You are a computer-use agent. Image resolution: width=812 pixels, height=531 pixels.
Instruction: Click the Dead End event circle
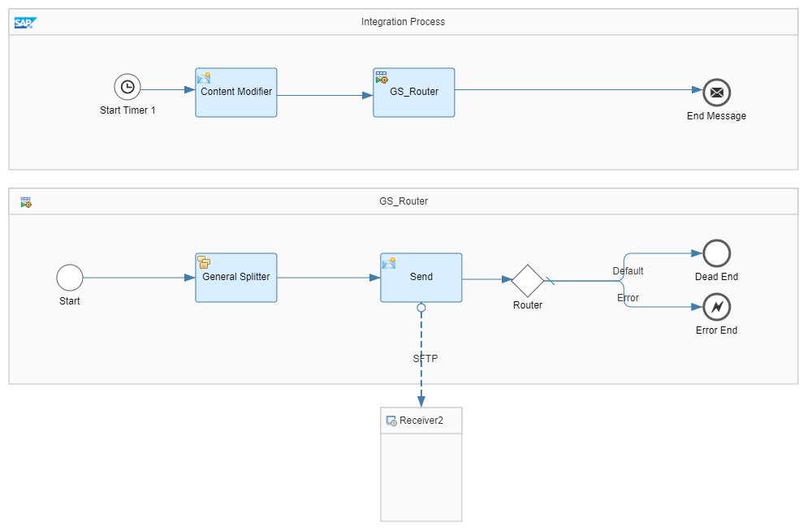(x=716, y=253)
